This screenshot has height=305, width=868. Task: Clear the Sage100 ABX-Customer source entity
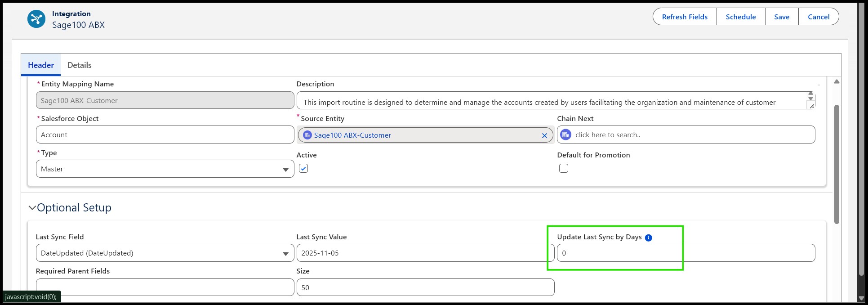click(544, 135)
